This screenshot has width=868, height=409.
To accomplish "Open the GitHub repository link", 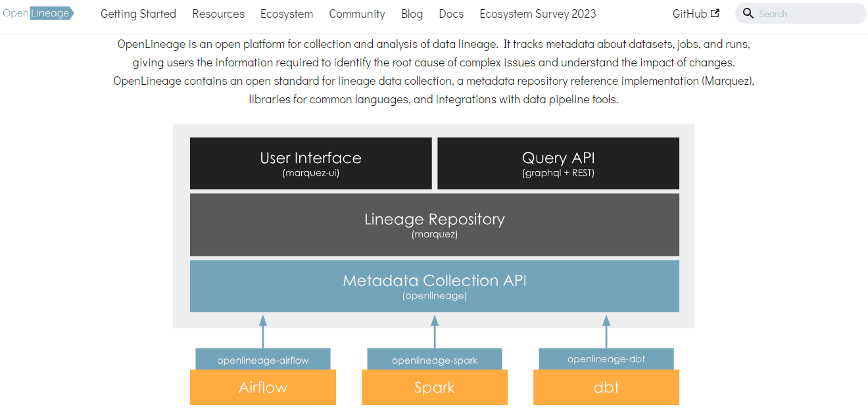I will tap(696, 14).
